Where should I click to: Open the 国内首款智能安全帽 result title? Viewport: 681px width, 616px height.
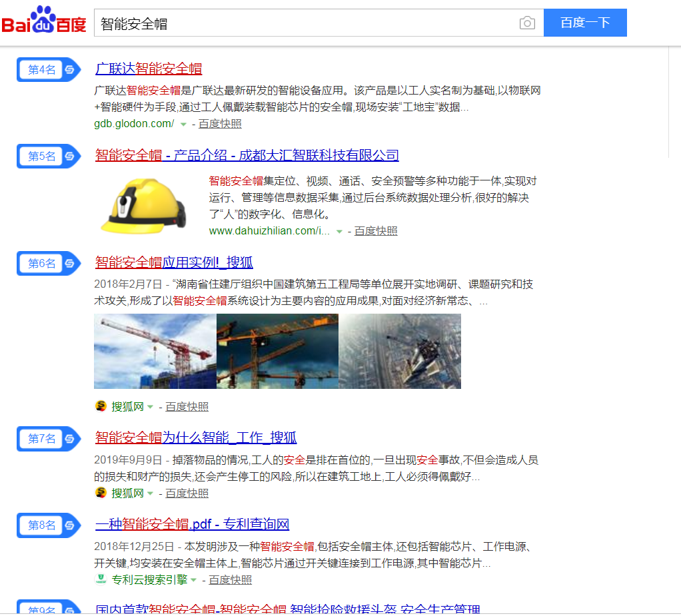287,609
